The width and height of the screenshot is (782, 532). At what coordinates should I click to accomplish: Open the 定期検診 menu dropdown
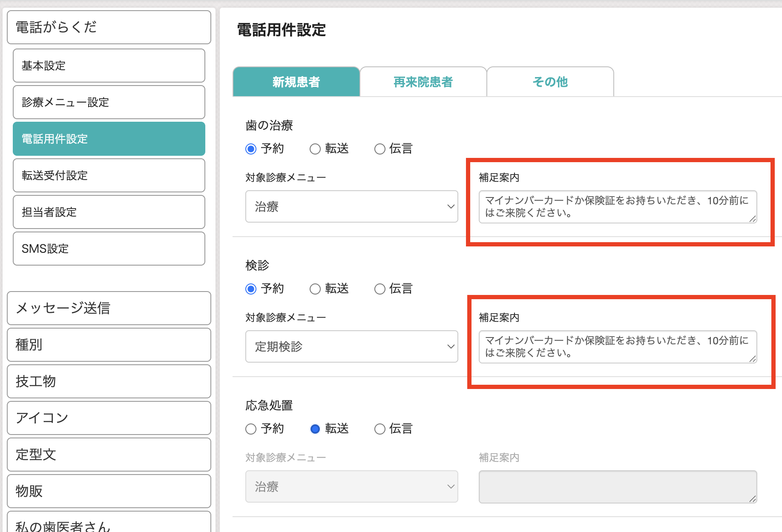(x=351, y=346)
